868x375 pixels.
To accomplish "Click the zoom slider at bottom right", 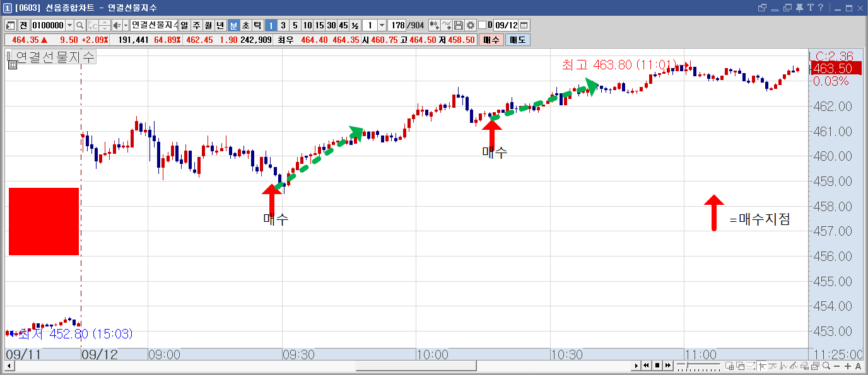I will [699, 366].
